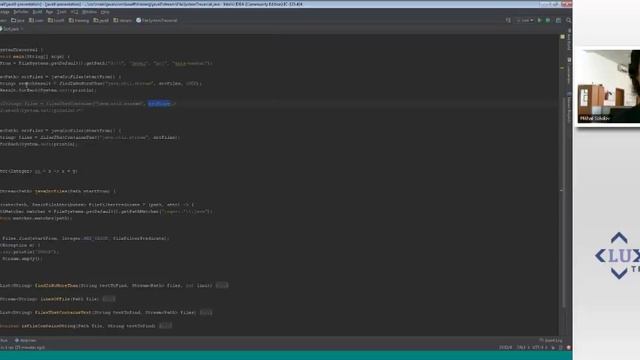Click the presenter webcam video thumbnail
The width and height of the screenshot is (640, 360).
coord(609,86)
